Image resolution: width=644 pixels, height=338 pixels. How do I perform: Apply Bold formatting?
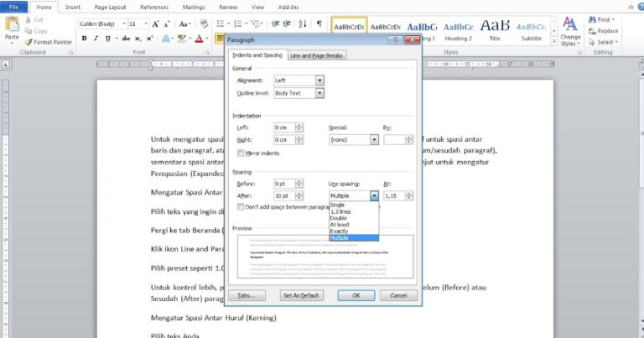[x=84, y=39]
